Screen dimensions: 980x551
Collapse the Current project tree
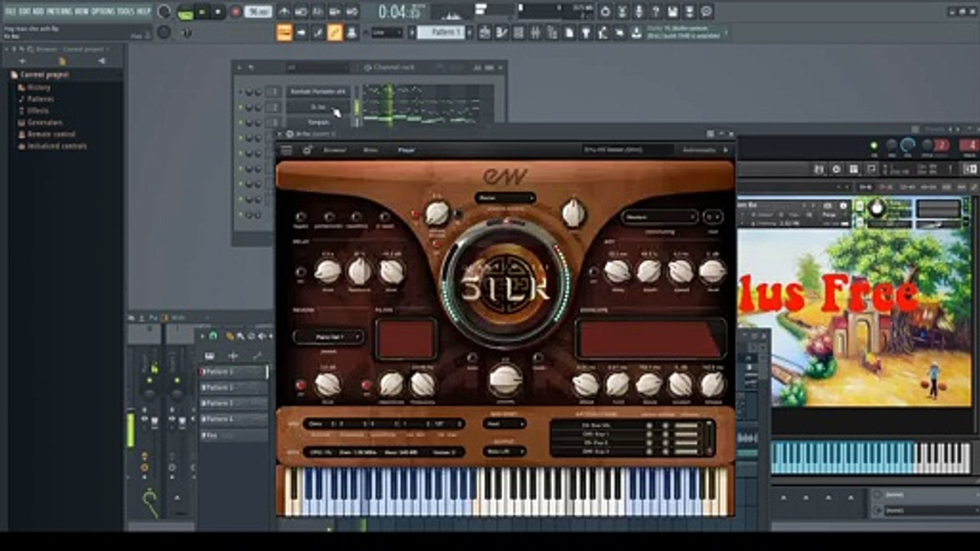44,75
